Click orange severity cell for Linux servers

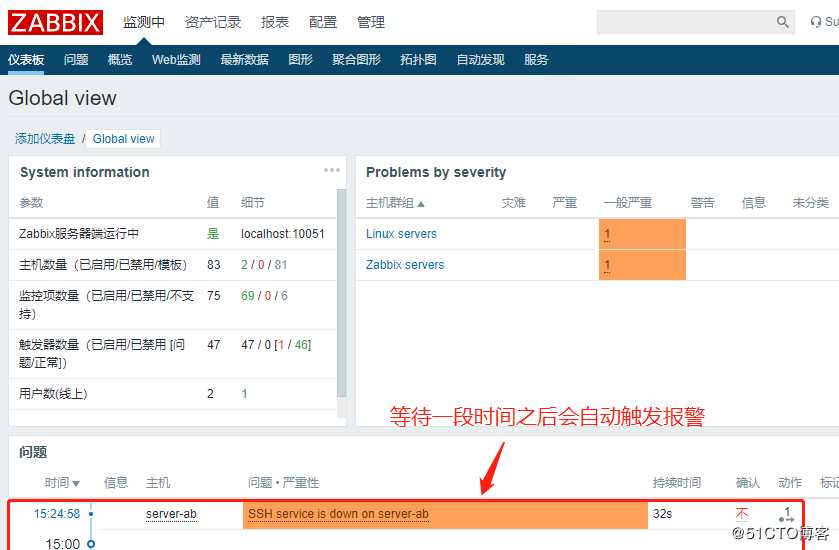tap(642, 234)
